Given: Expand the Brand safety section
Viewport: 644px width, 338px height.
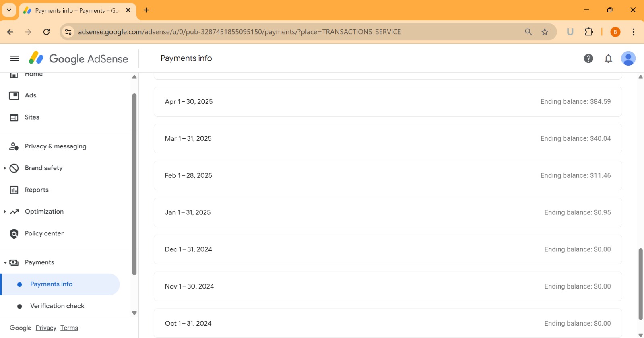Looking at the screenshot, I should [5, 168].
